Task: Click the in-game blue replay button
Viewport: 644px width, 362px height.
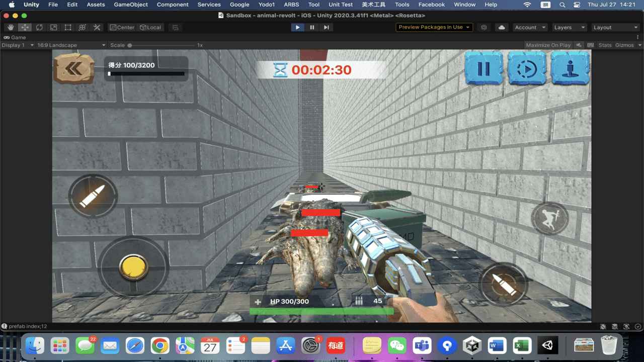Action: point(527,68)
